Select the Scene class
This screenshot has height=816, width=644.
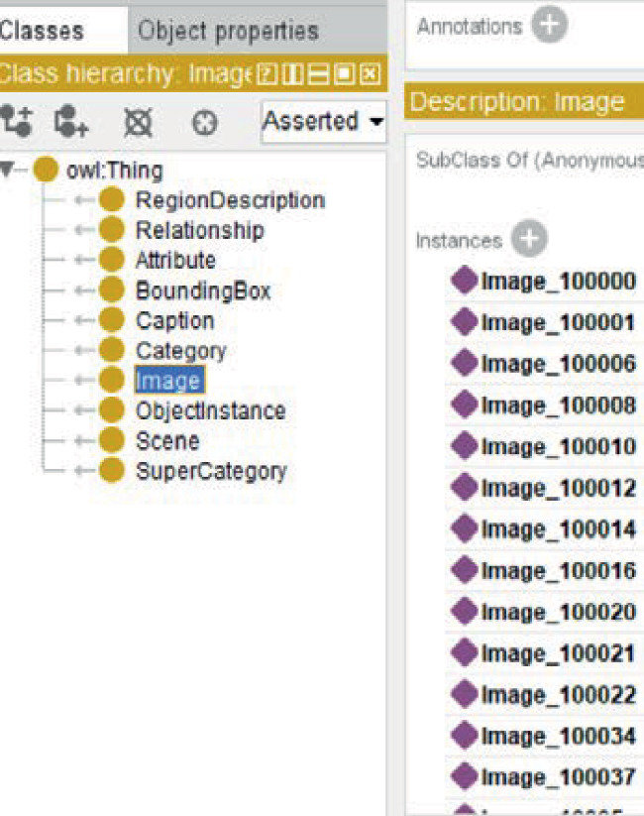pos(167,441)
